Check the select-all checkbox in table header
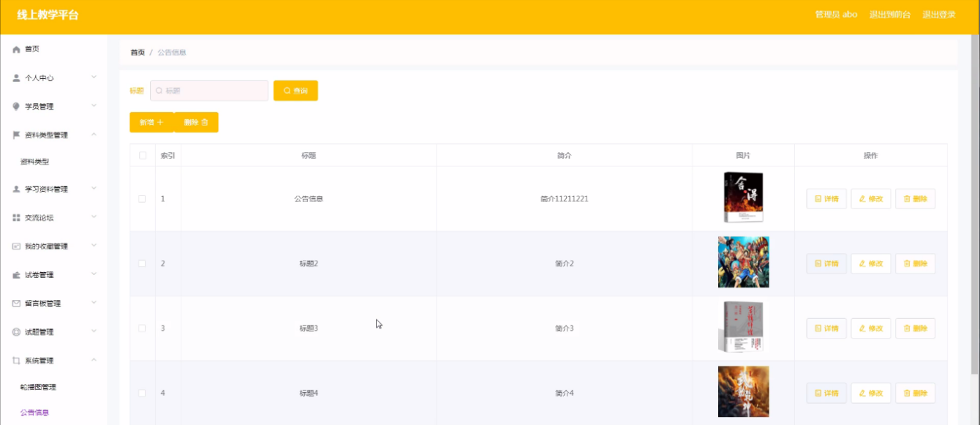Viewport: 980px width, 425px height. point(142,155)
